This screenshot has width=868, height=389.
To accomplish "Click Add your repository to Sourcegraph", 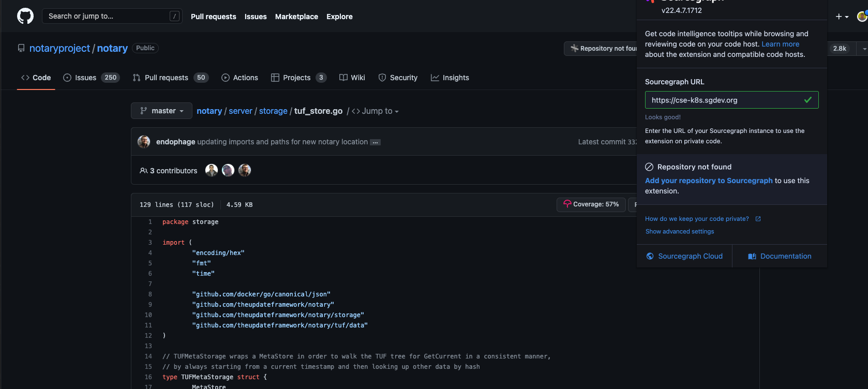I will click(709, 181).
